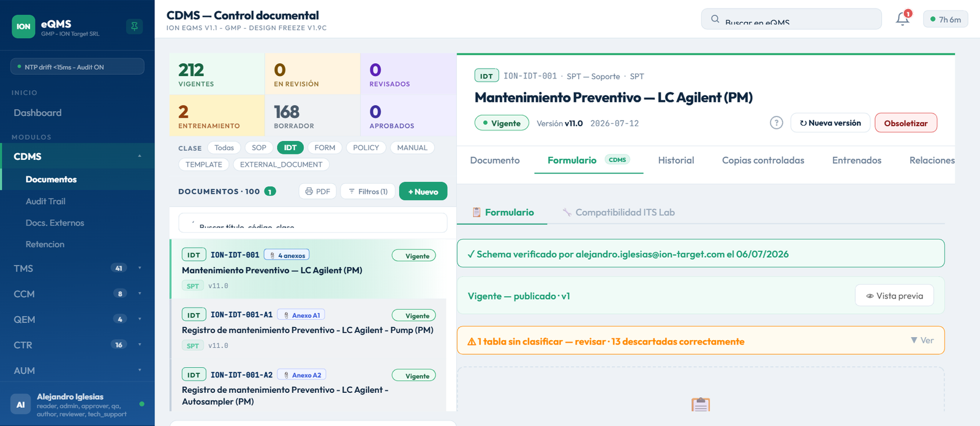Expand the TMS module menu
Screen dimensions: 980x426
pos(77,268)
